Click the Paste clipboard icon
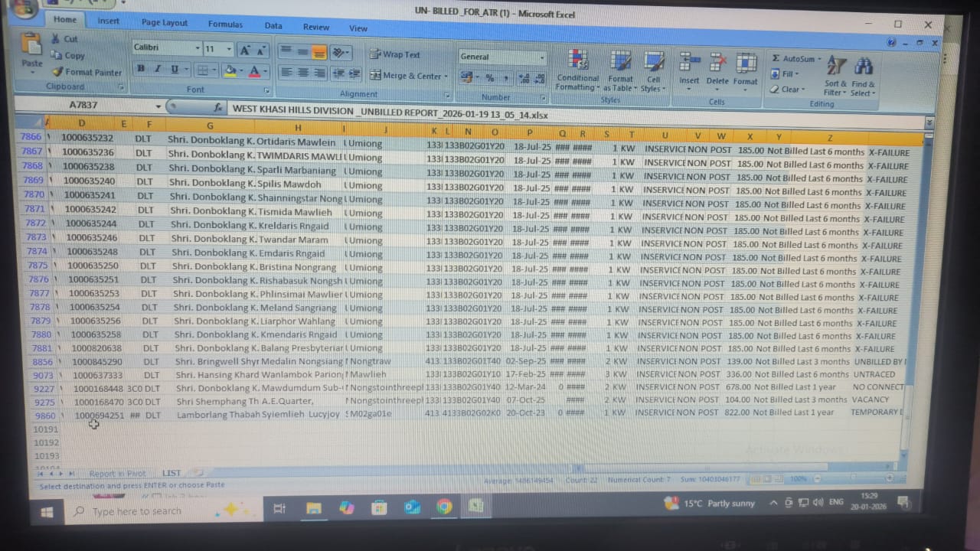Image resolution: width=980 pixels, height=551 pixels. point(31,44)
